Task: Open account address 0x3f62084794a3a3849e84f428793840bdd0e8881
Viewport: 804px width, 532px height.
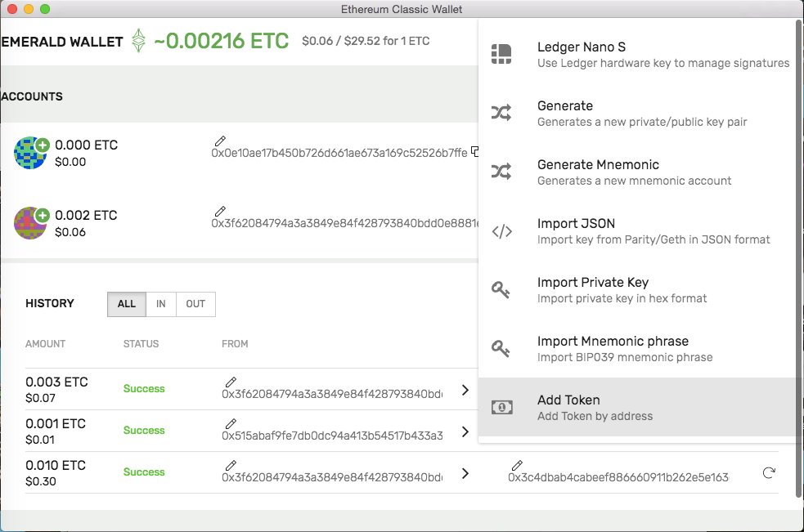Action: pos(344,223)
